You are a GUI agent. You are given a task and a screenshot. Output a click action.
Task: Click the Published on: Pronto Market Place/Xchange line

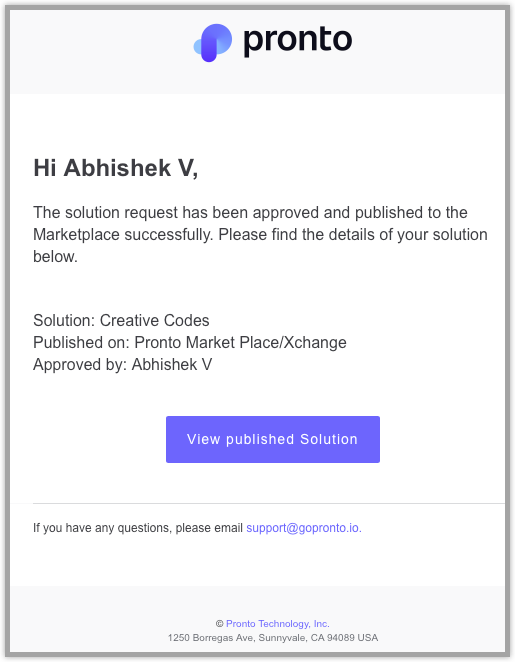click(x=190, y=342)
